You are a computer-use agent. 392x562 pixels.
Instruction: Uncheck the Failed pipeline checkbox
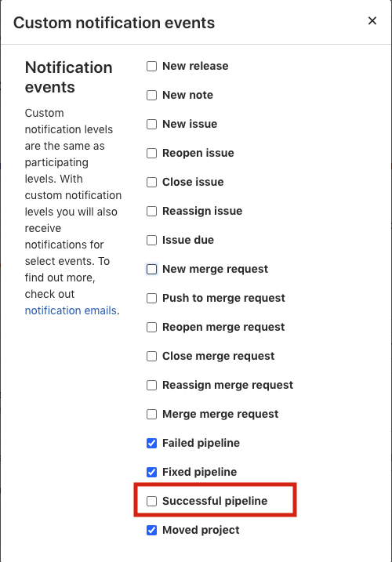tap(152, 444)
